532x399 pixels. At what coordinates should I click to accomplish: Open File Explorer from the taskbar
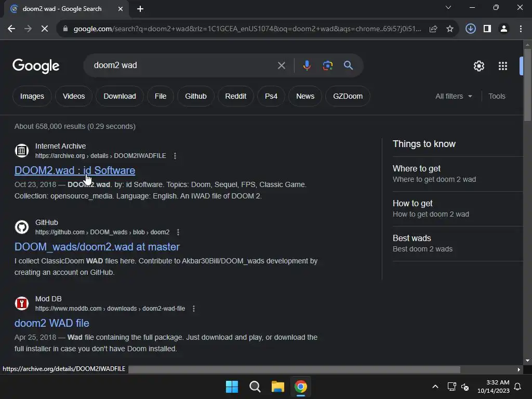[x=277, y=387]
